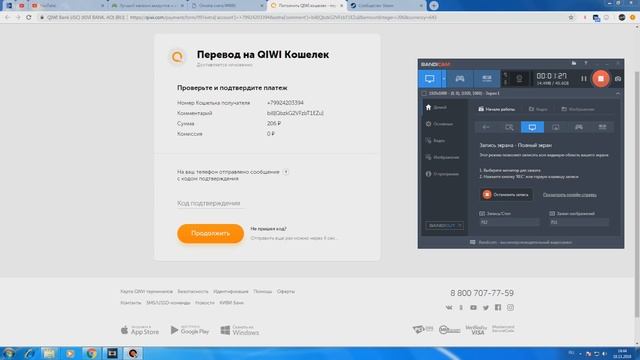
Task: Open the Новости footer link
Action: click(204, 303)
